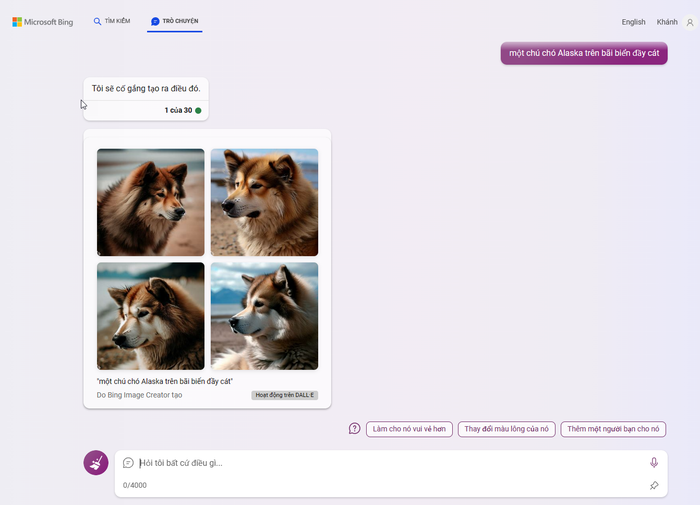The width and height of the screenshot is (700, 505).
Task: Click the English language link
Action: click(633, 22)
